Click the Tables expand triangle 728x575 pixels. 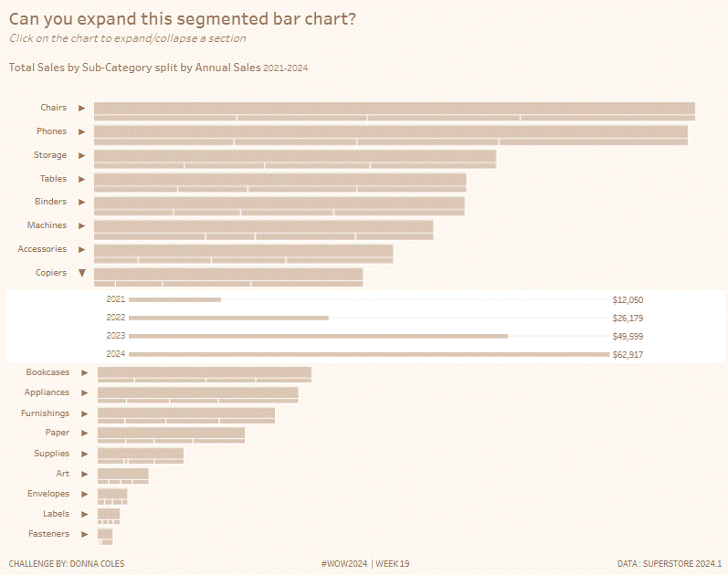click(x=81, y=180)
